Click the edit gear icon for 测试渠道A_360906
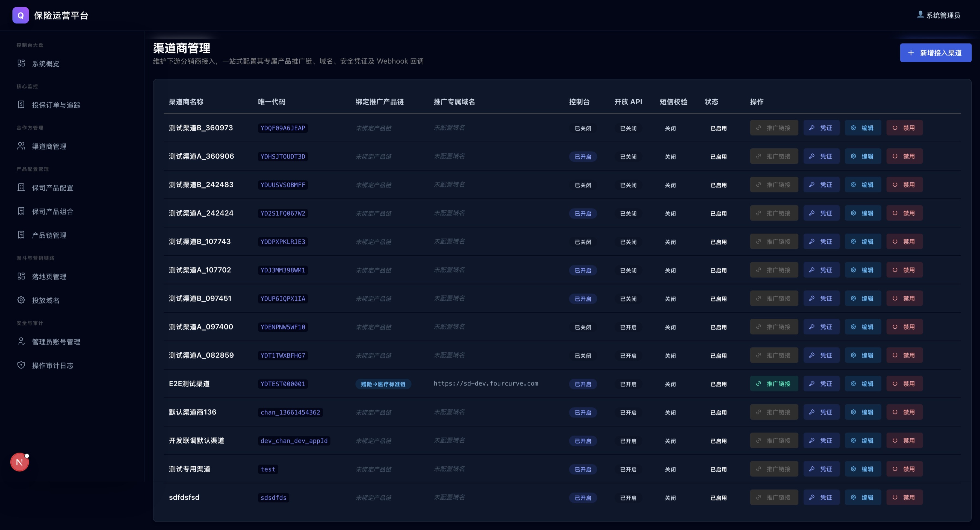The width and height of the screenshot is (980, 530). [x=853, y=156]
